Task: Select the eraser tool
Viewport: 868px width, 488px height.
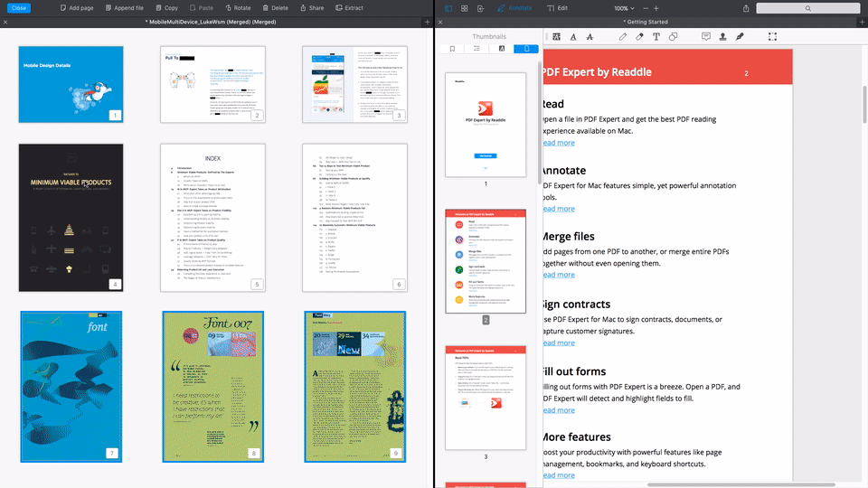Action: pyautogui.click(x=639, y=36)
